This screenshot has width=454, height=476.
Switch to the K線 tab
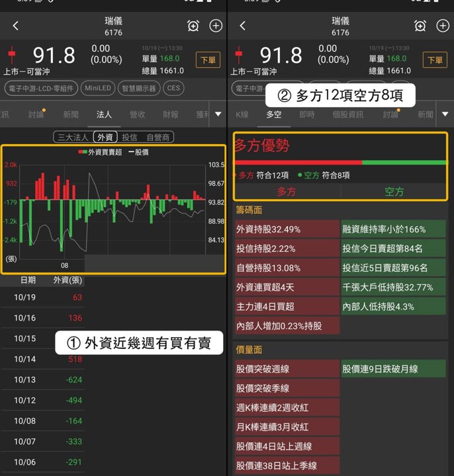pos(242,114)
